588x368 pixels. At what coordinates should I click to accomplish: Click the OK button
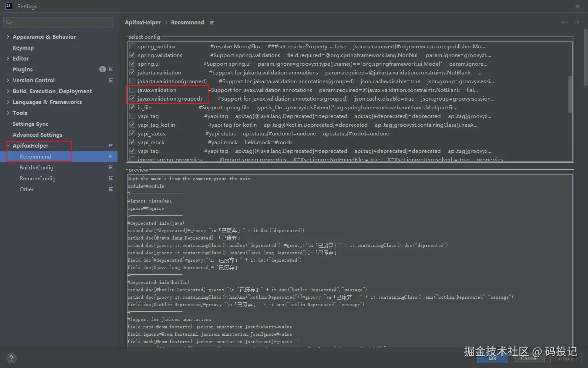[x=492, y=358]
